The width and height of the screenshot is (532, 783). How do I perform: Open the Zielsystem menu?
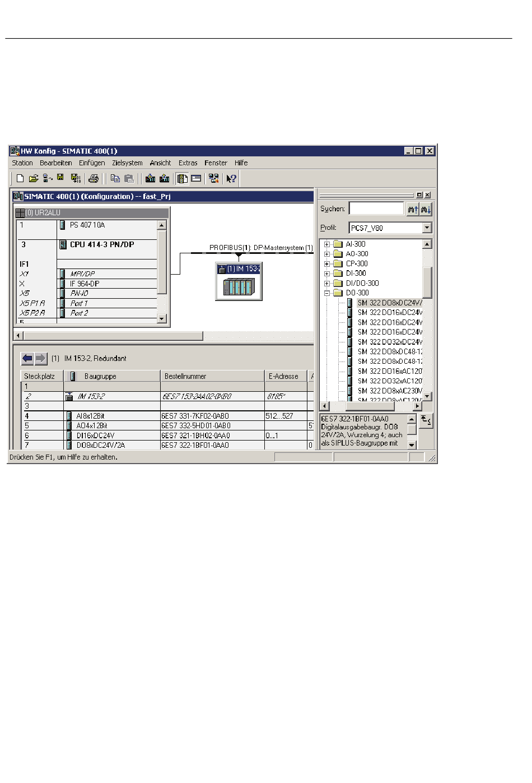click(127, 163)
